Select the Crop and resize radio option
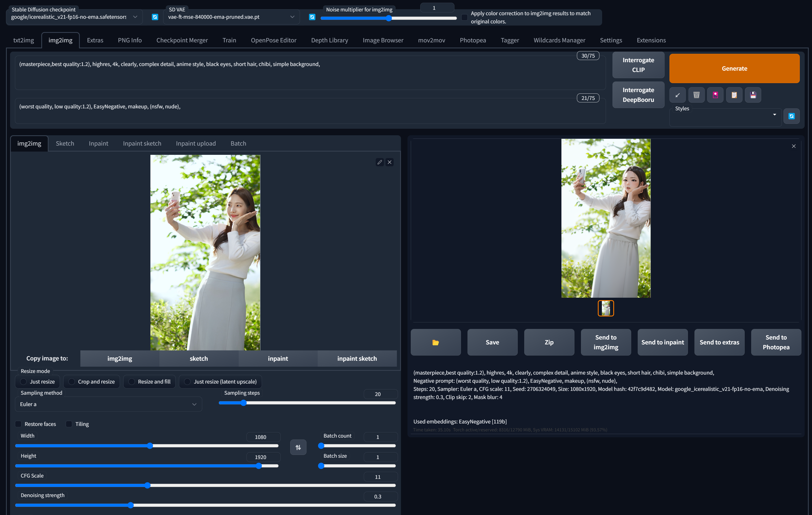812x515 pixels. [72, 382]
